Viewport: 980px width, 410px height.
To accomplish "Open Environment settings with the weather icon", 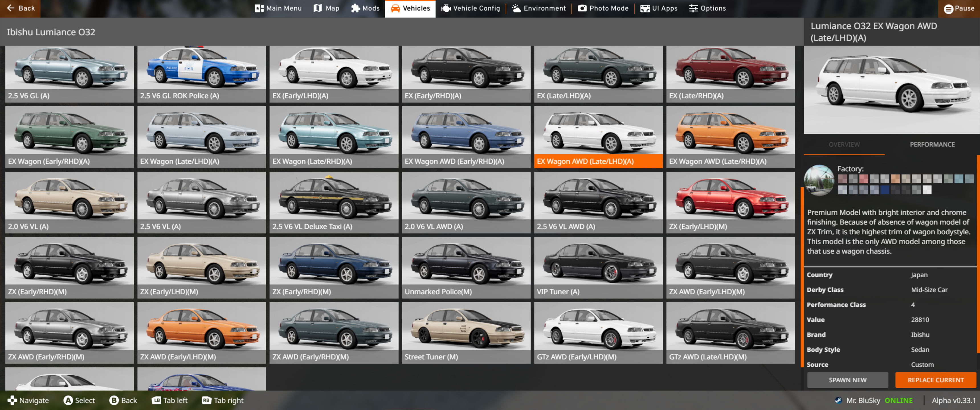I will pos(538,8).
